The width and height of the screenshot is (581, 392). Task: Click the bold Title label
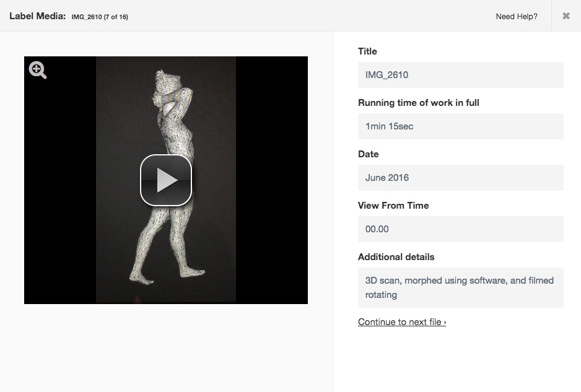[367, 51]
